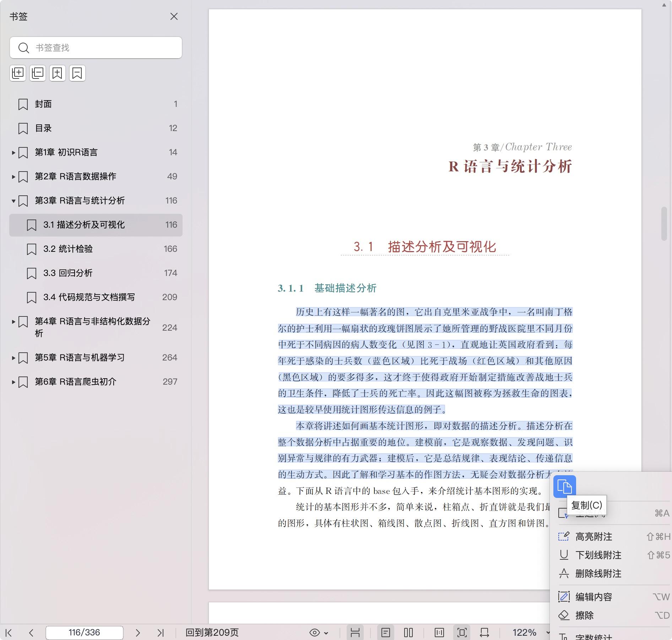
Task: Click 回到第209页 to return
Action: [x=212, y=633]
